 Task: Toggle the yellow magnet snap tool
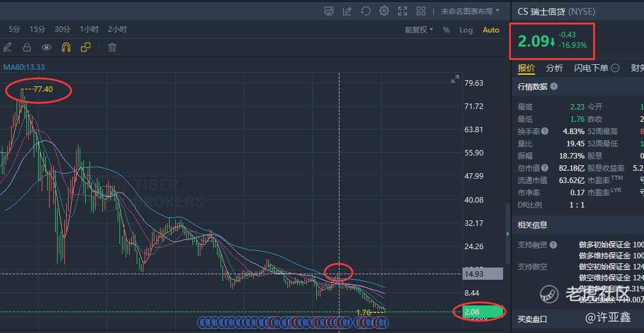[x=66, y=47]
